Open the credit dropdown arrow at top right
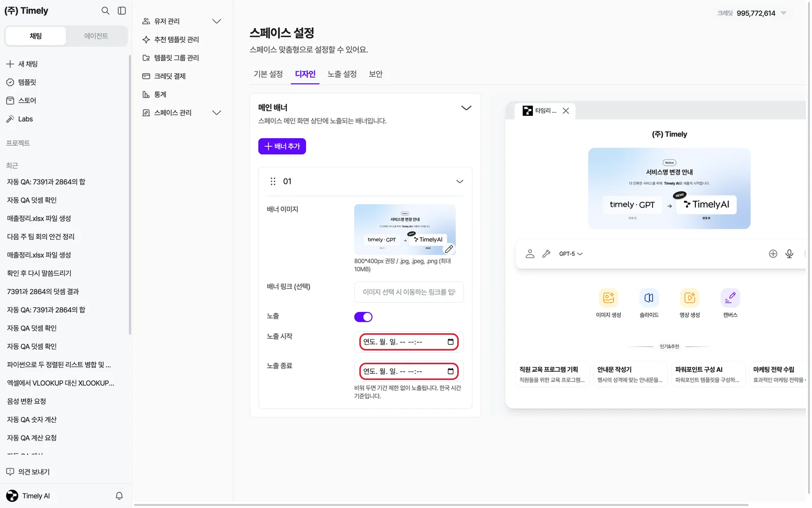 [784, 13]
